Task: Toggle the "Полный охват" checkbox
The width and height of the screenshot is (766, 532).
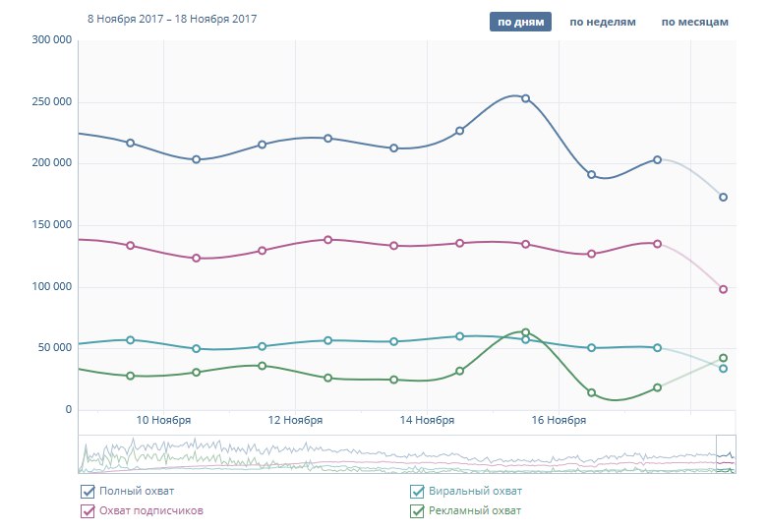Action: (87, 491)
